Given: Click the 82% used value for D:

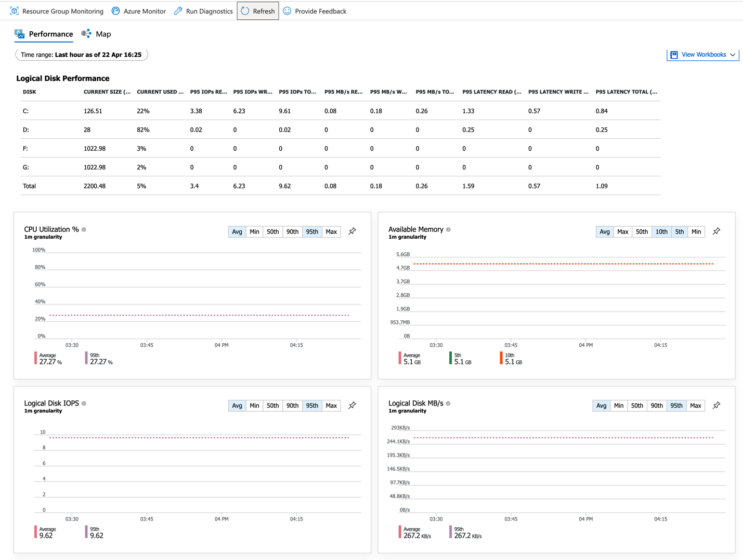Looking at the screenshot, I should 144,130.
